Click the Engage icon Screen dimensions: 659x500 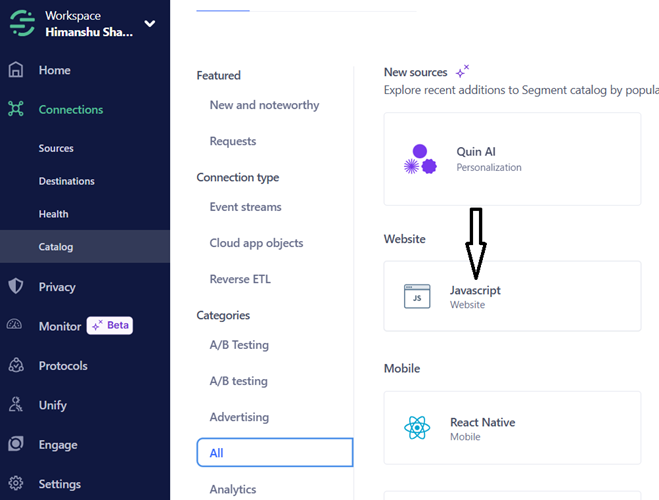tap(16, 444)
